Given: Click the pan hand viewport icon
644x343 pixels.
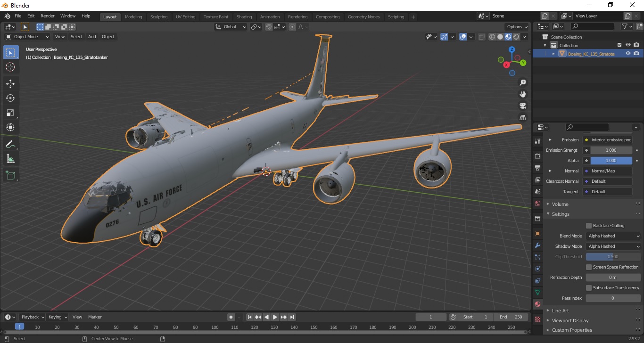Looking at the screenshot, I should [522, 94].
